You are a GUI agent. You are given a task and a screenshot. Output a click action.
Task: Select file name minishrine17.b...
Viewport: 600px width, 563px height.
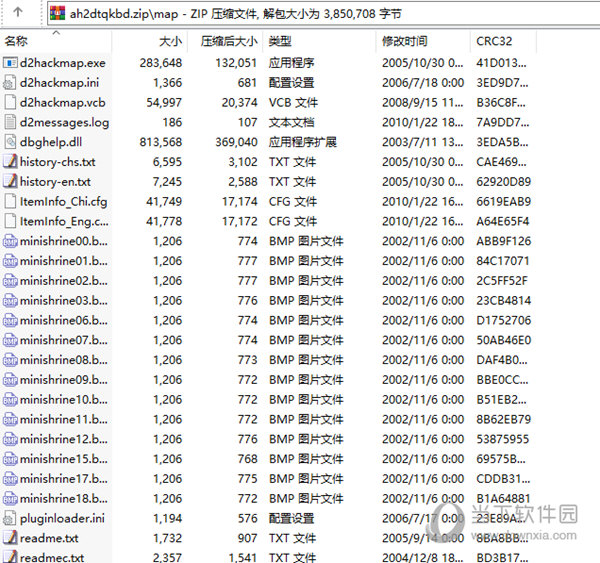coord(64,479)
